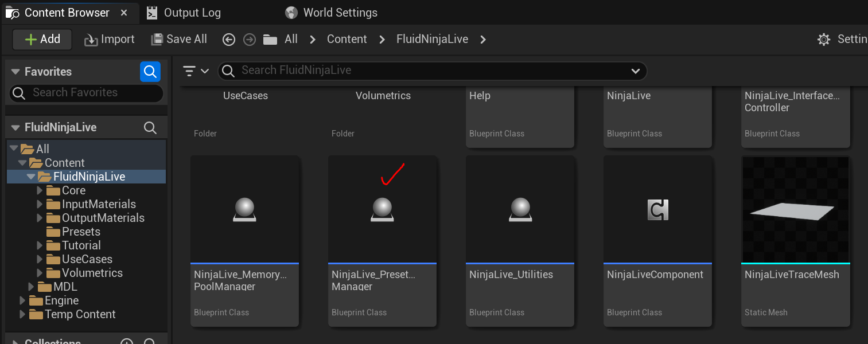Click the blue Favorites search icon
Image resolution: width=868 pixels, height=344 pixels.
point(150,72)
